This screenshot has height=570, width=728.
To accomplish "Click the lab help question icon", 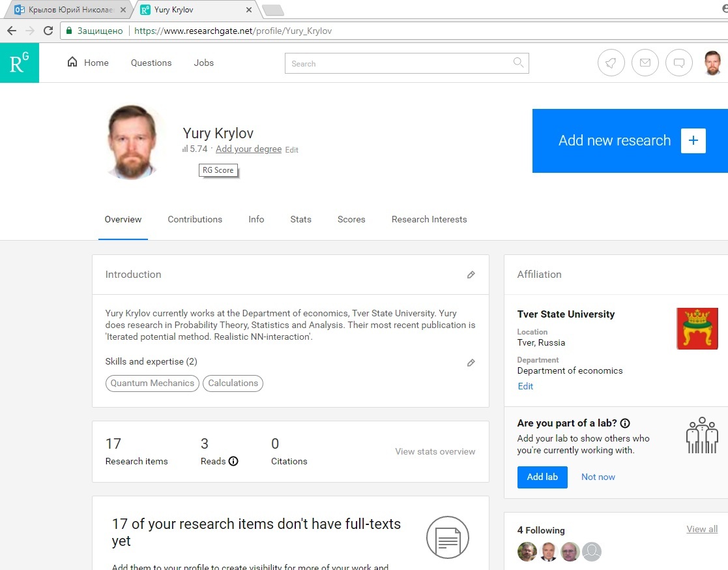I will coord(625,423).
